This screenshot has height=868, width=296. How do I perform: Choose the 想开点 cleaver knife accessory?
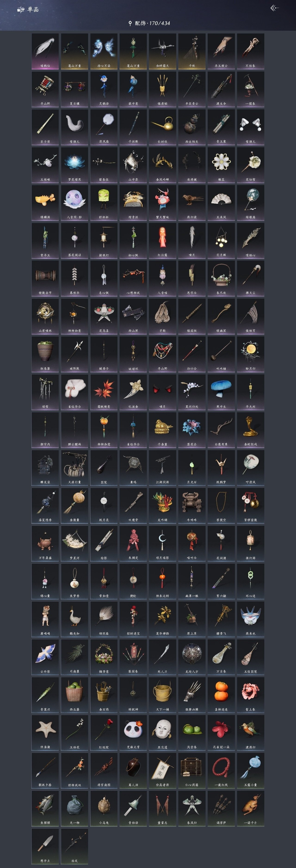[45, 847]
